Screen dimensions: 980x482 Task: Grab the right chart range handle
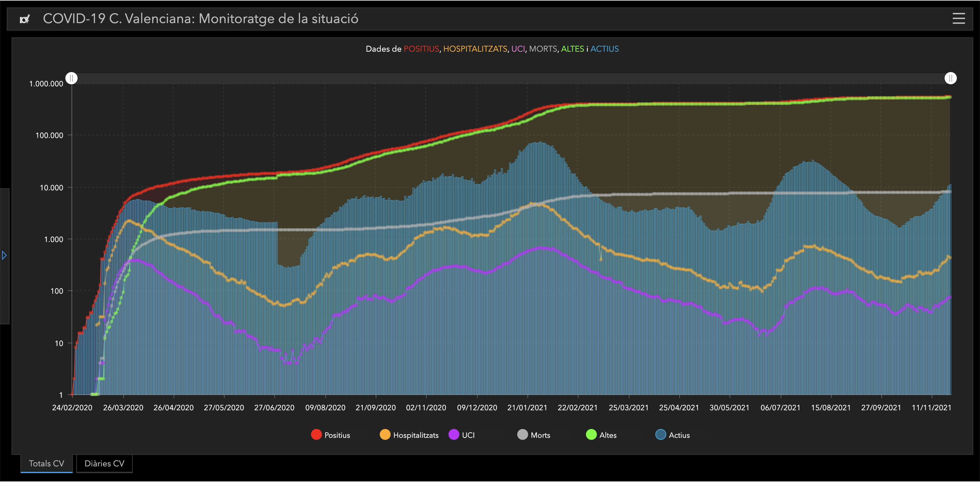pos(950,78)
